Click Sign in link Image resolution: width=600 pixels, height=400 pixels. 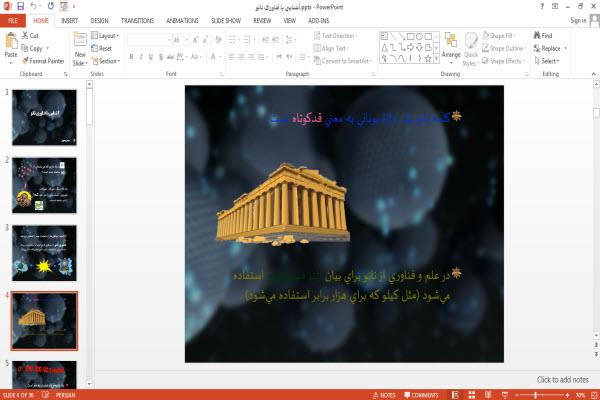[578, 20]
